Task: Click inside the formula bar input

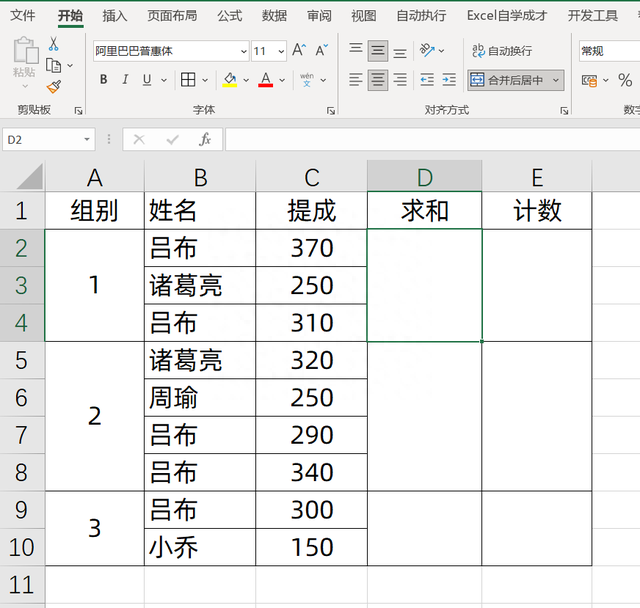Action: click(433, 140)
